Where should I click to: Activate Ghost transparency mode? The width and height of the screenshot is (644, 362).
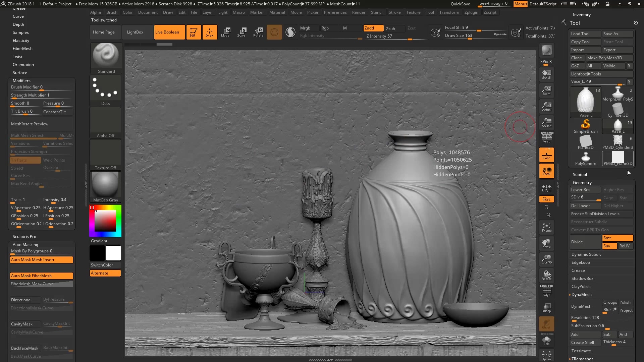coord(546,323)
